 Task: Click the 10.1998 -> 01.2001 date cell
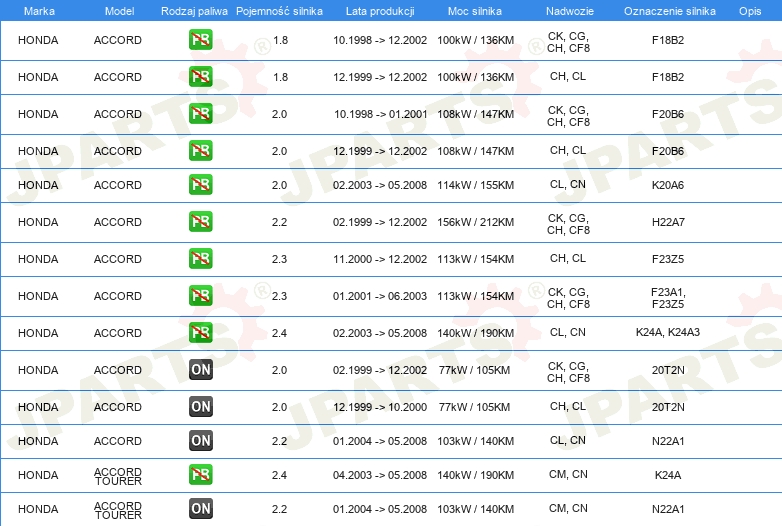point(381,114)
